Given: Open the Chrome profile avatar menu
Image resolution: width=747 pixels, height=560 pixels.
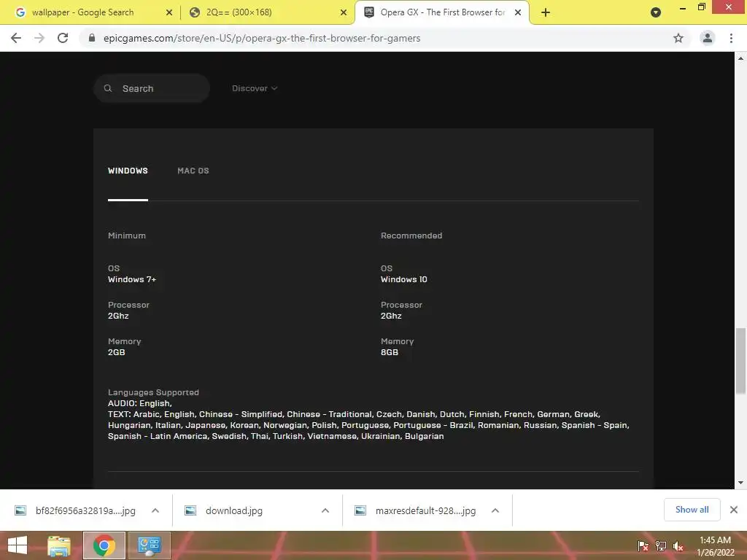Looking at the screenshot, I should coord(708,38).
